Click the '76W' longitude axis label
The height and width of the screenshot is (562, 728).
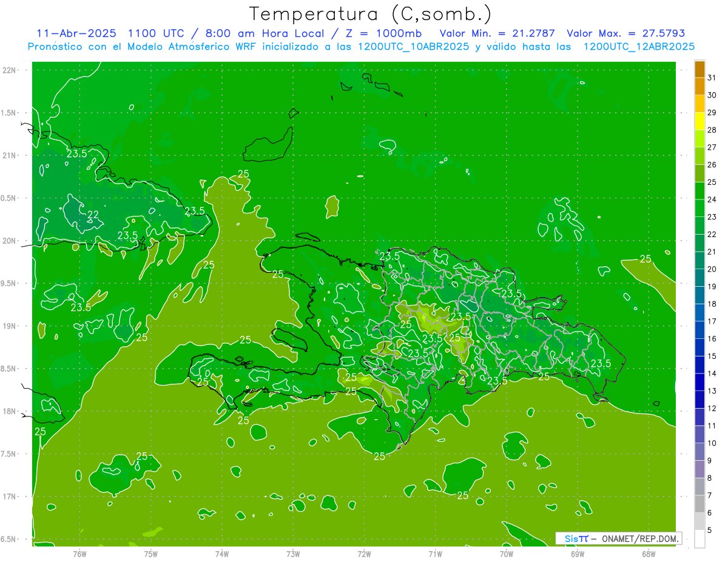point(79,554)
